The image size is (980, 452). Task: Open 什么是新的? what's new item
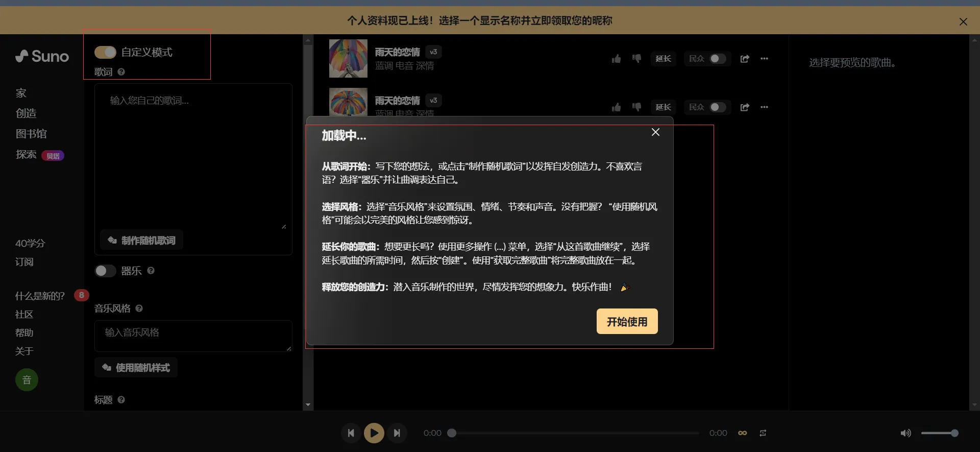click(x=40, y=296)
